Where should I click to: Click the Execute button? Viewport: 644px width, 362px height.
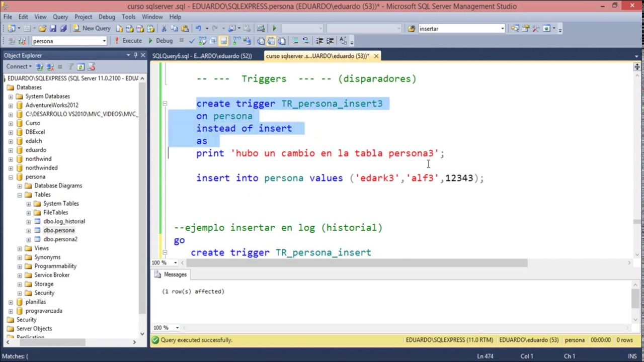127,41
